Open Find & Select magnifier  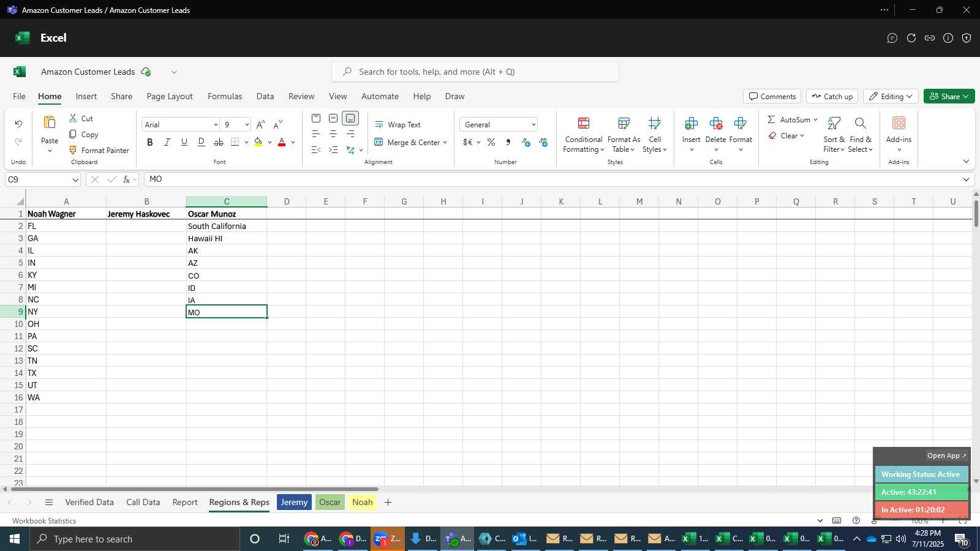tap(861, 124)
